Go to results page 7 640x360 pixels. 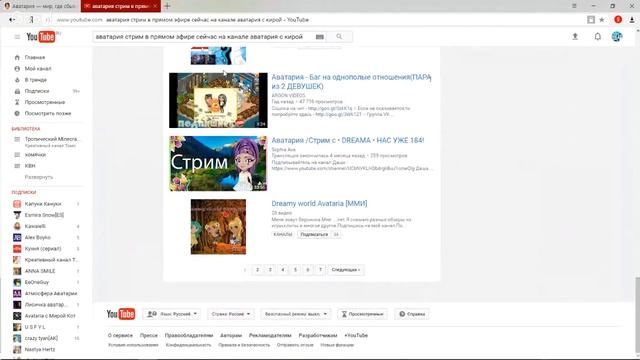(320, 270)
